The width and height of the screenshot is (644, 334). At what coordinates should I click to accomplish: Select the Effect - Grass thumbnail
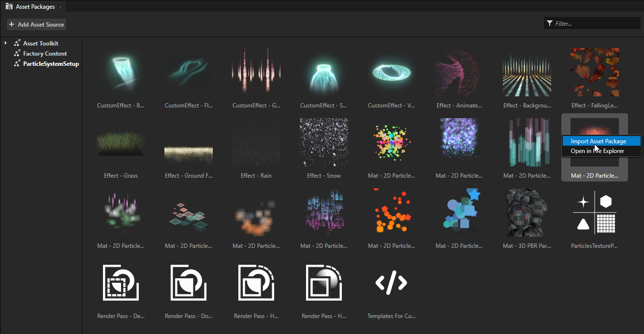pyautogui.click(x=120, y=142)
